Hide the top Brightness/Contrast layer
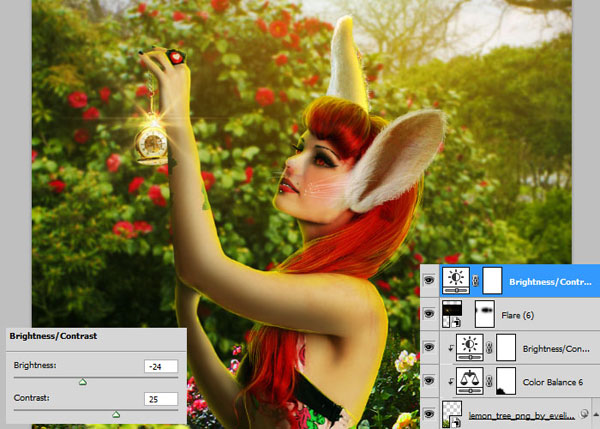The image size is (600, 429). click(429, 280)
